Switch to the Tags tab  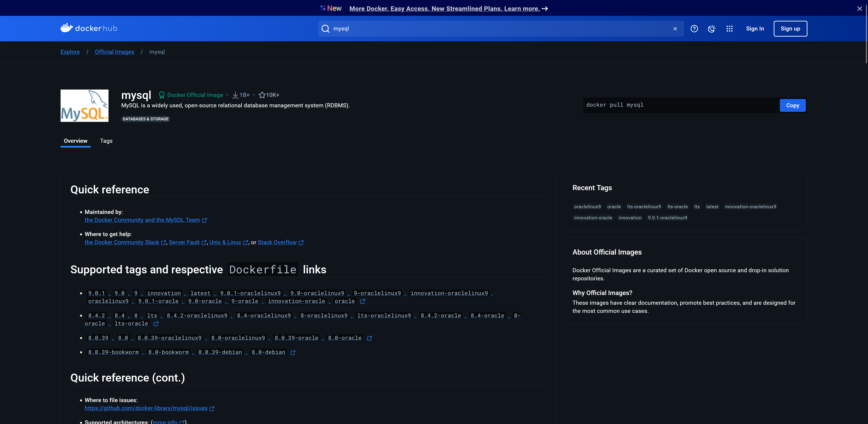coord(106,141)
